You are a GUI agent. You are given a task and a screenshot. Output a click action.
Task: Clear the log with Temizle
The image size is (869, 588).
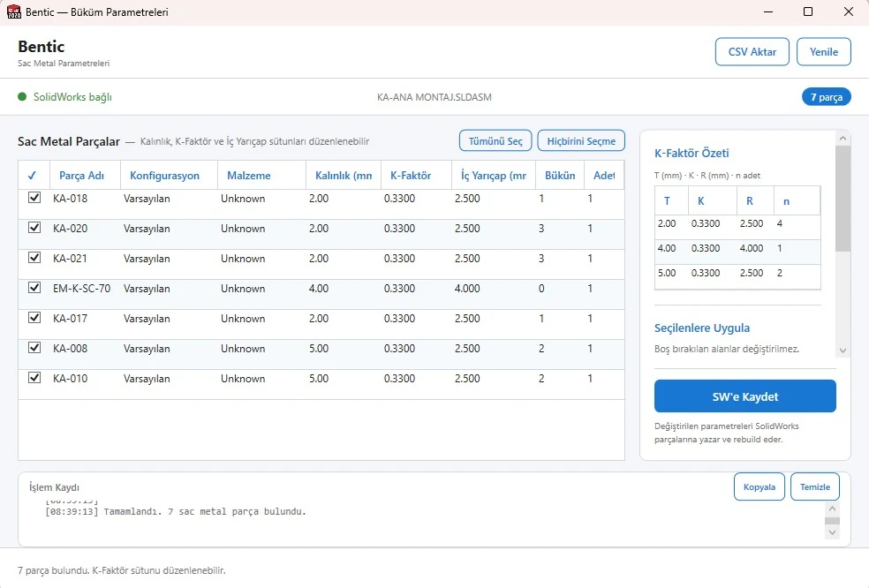(814, 486)
